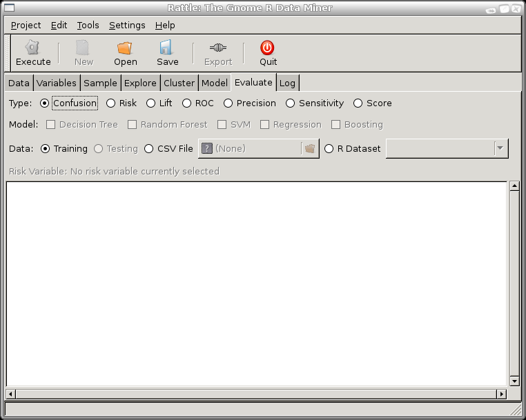Click the vertical scrollbar up arrow
Viewport: 526px width, 420px height.
pyautogui.click(x=514, y=186)
